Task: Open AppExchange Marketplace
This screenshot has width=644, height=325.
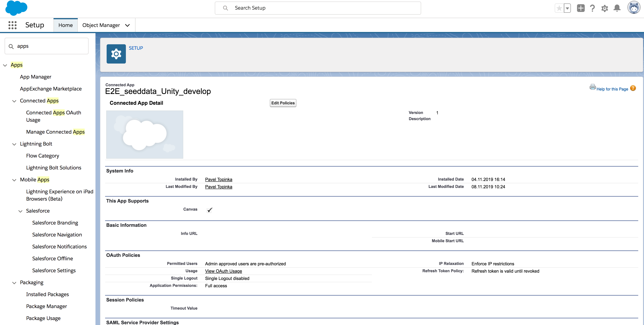Action: (x=51, y=89)
